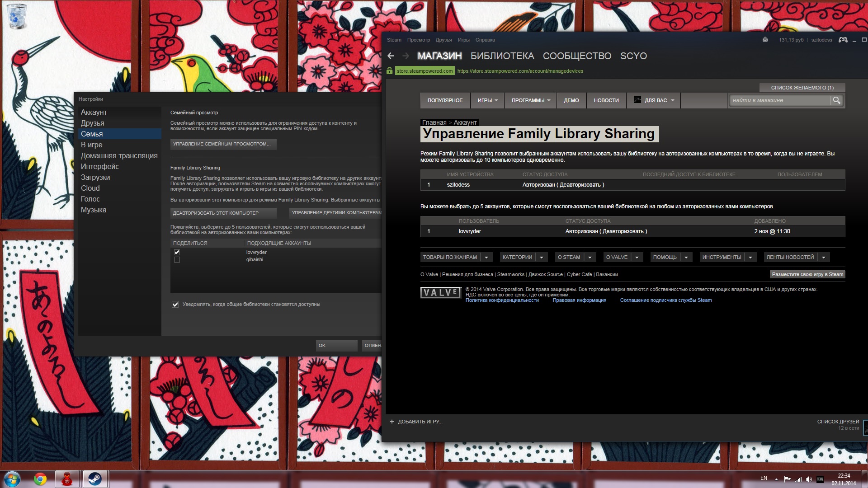
Task: Open the SCYO profile tab
Action: [x=633, y=56]
